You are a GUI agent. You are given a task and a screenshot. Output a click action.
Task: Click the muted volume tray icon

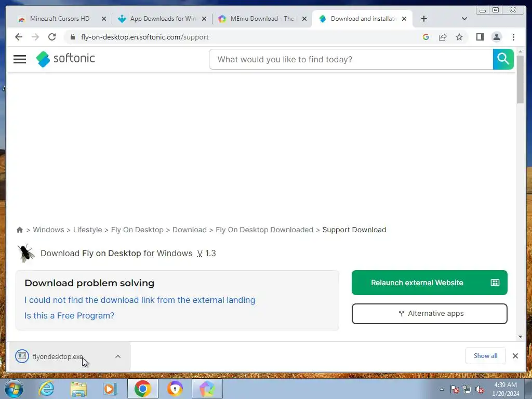click(480, 390)
